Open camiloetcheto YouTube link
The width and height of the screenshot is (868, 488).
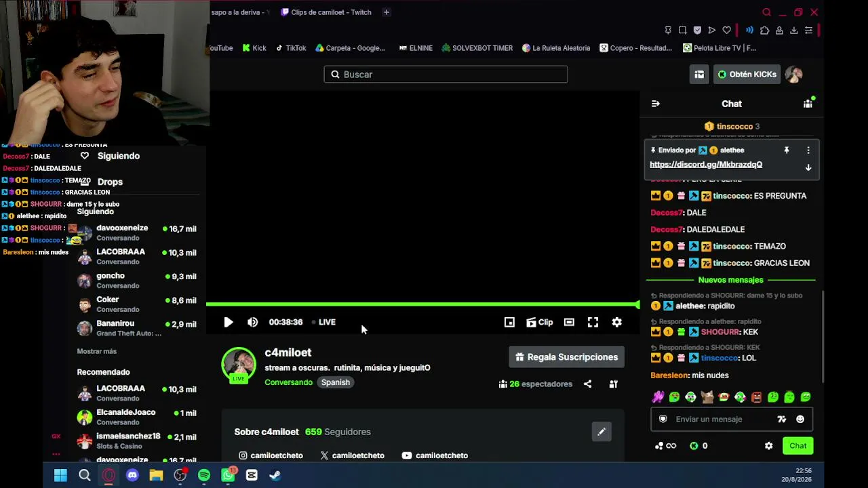pos(435,455)
